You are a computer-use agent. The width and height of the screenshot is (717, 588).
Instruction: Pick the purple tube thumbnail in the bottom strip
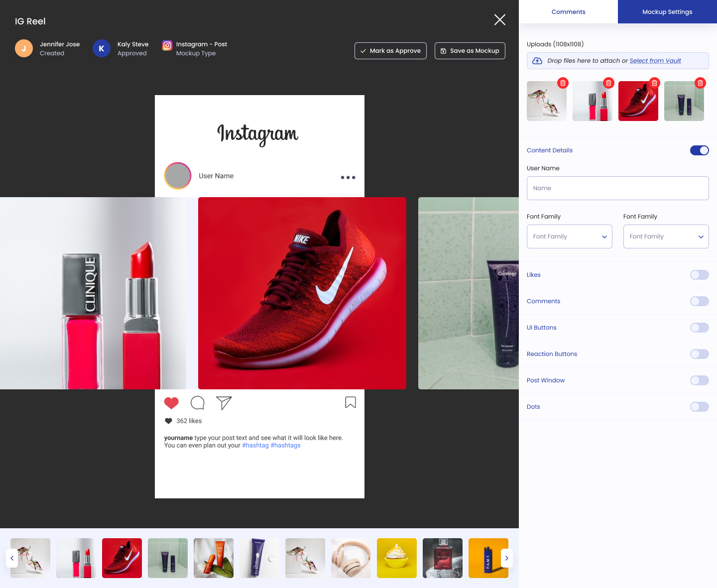[x=259, y=558]
